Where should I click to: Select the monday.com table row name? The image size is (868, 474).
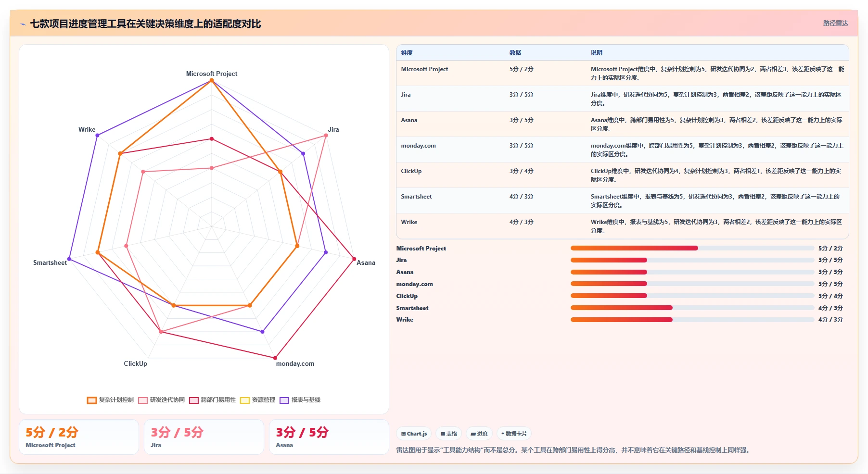[418, 146]
